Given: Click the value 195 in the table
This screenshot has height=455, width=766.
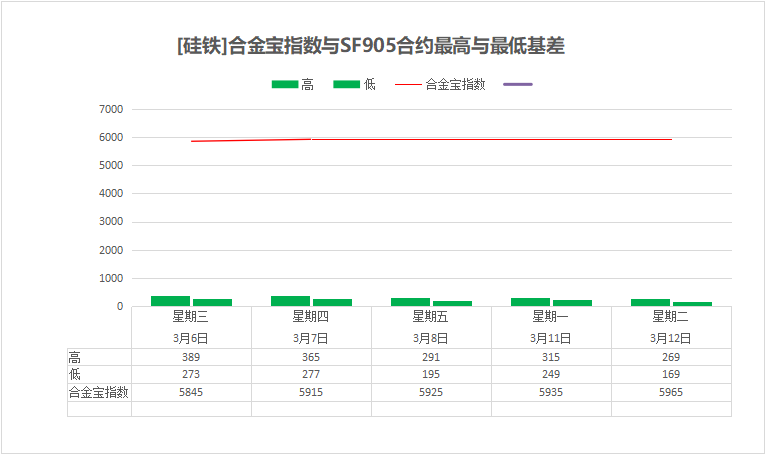Looking at the screenshot, I should tap(430, 374).
